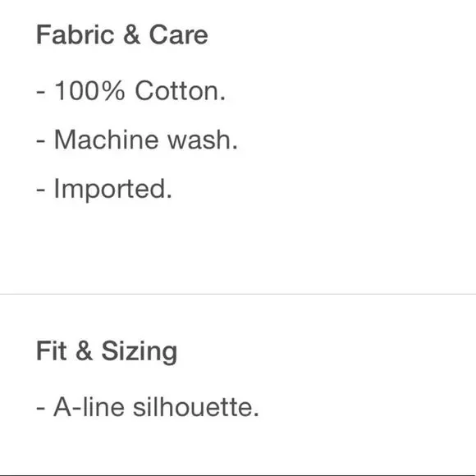Click the word Fabric in heading
The image size is (476, 476).
coord(76,35)
